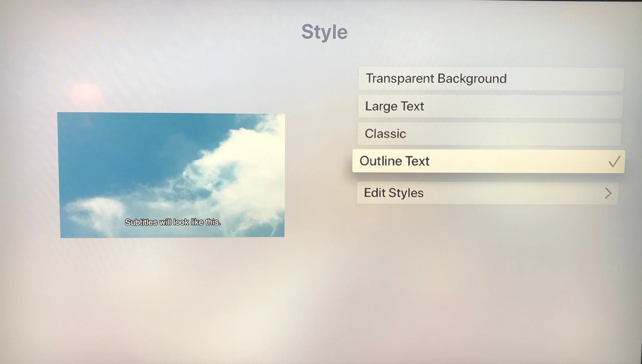
Task: Click the Style page title
Action: coord(324,32)
